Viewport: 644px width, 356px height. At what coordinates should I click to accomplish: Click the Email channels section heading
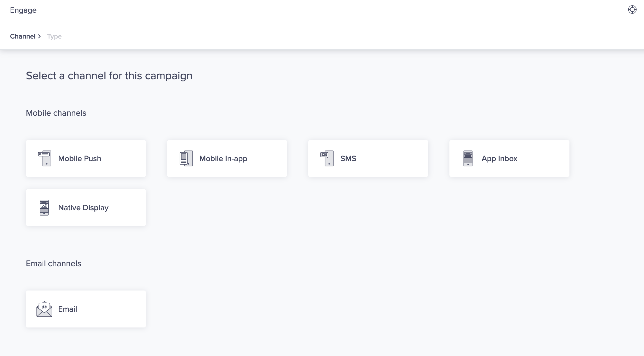(x=53, y=264)
